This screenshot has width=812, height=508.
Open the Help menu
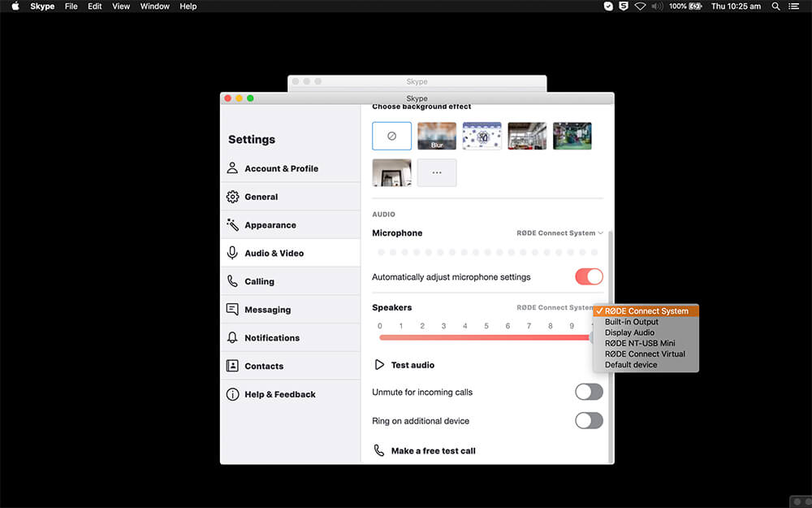click(188, 7)
